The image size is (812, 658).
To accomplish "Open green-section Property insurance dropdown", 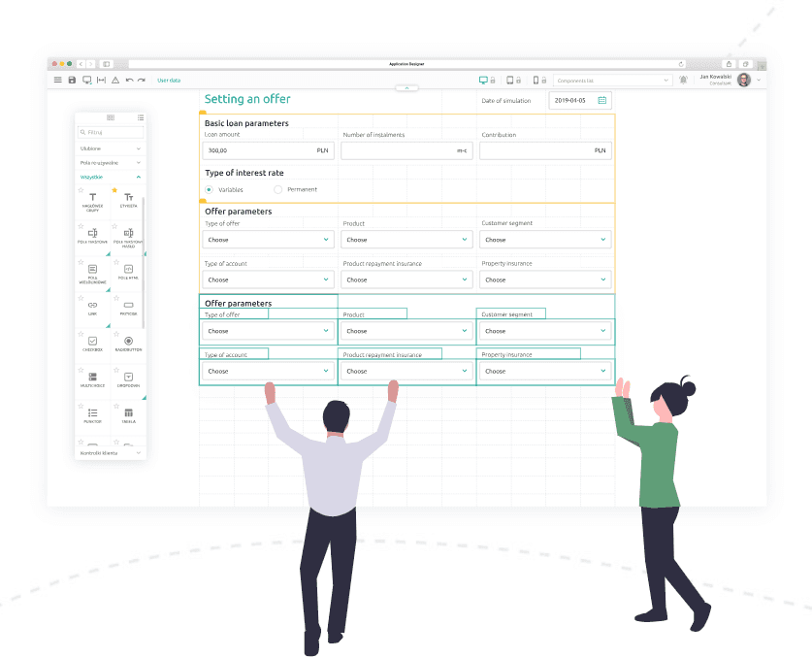I will [545, 371].
